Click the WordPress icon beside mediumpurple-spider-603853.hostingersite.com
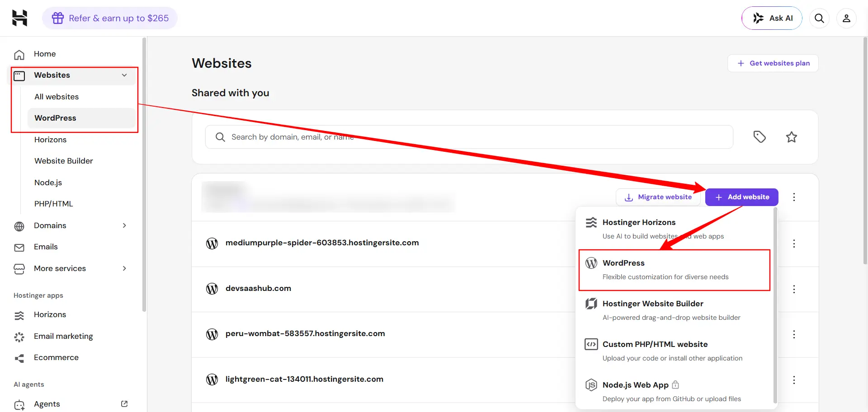868x412 pixels. (x=212, y=243)
